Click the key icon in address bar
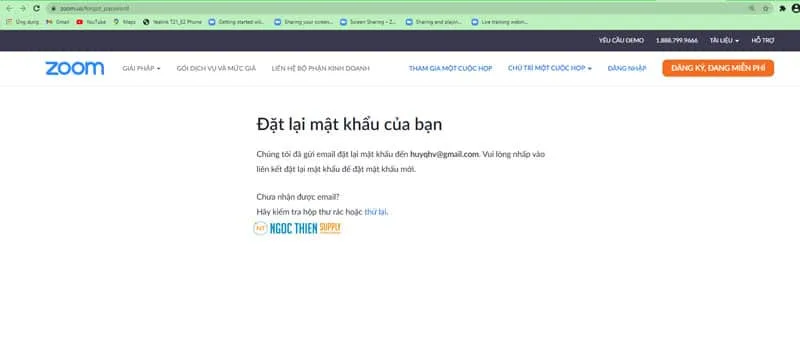The height and width of the screenshot is (363, 800). (752, 9)
